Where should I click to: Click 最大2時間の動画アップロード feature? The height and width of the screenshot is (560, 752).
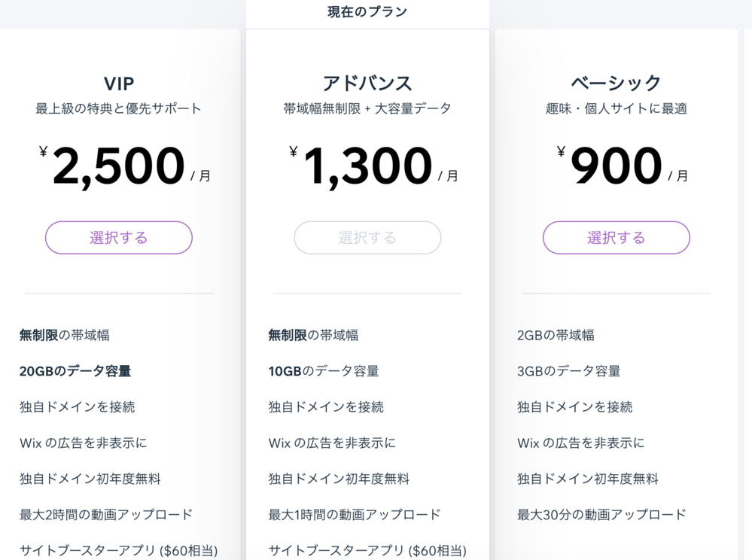pos(106,514)
